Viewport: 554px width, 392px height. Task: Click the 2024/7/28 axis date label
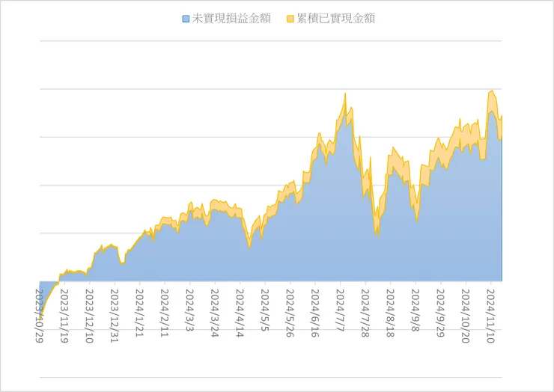pos(365,313)
